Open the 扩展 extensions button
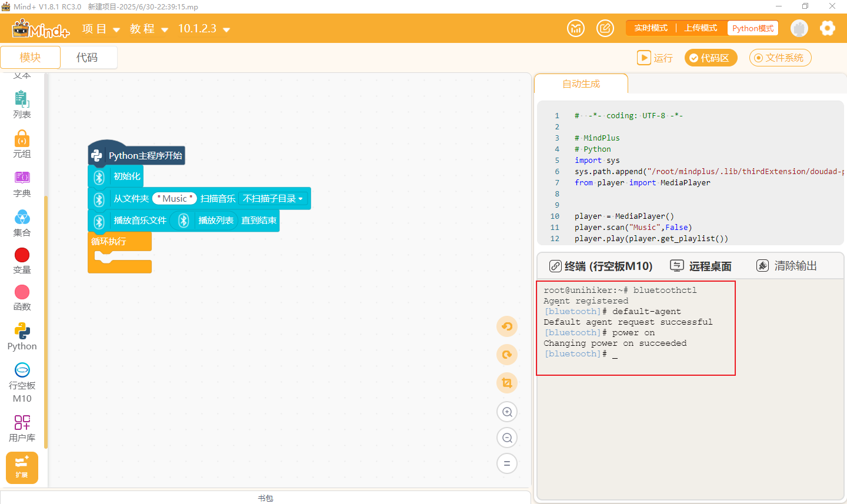Viewport: 847px width, 504px height. 22,468
